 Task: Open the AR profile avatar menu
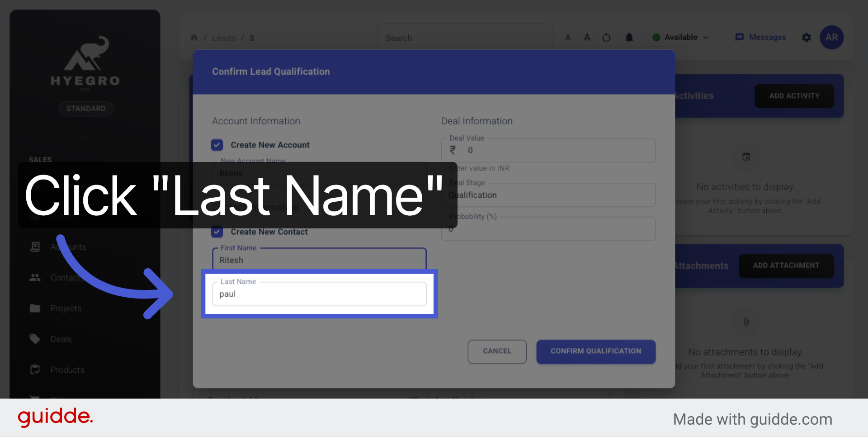tap(831, 38)
